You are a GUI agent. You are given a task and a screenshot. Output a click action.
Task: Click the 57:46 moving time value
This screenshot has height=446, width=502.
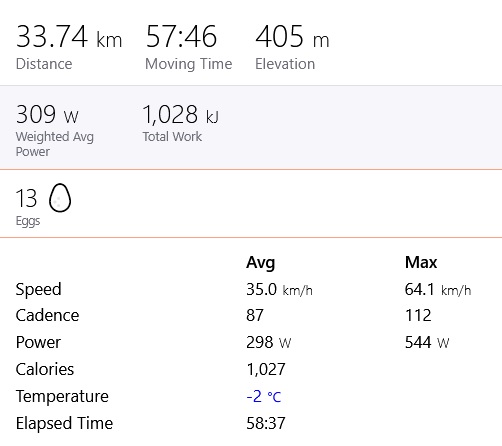pyautogui.click(x=181, y=37)
